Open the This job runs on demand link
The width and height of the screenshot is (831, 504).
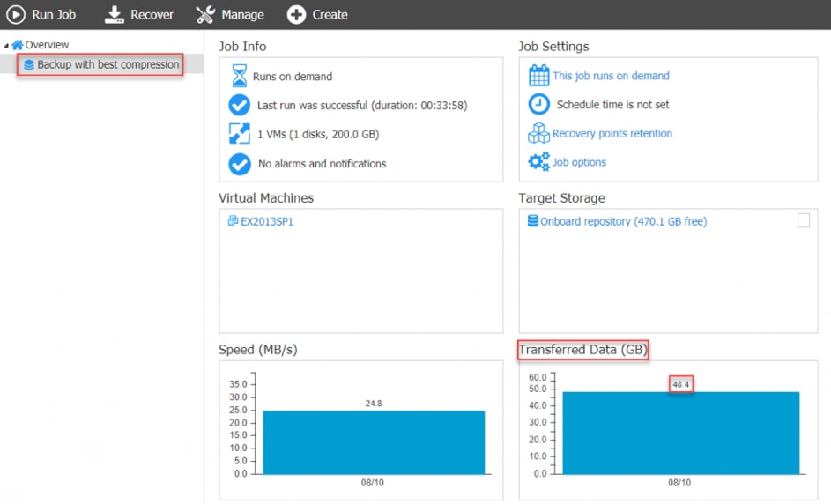click(611, 76)
